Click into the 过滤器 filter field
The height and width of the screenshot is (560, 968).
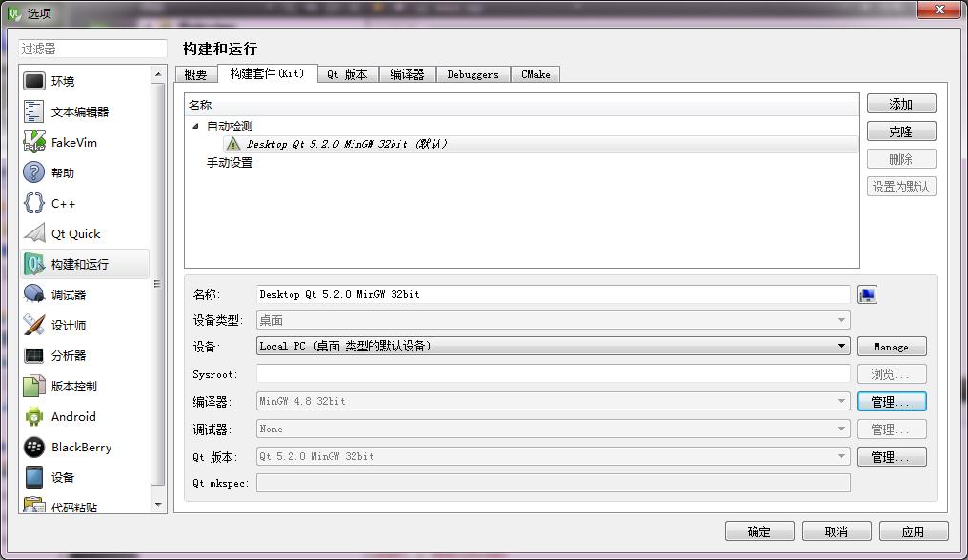click(93, 49)
